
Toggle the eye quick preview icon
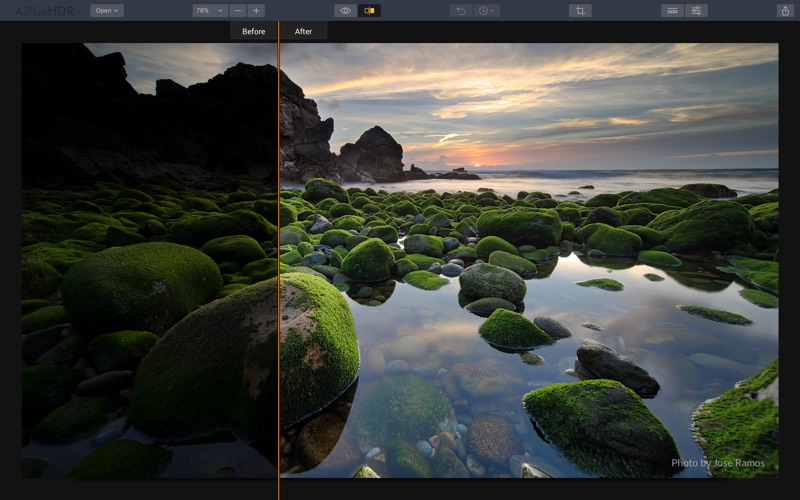(345, 10)
